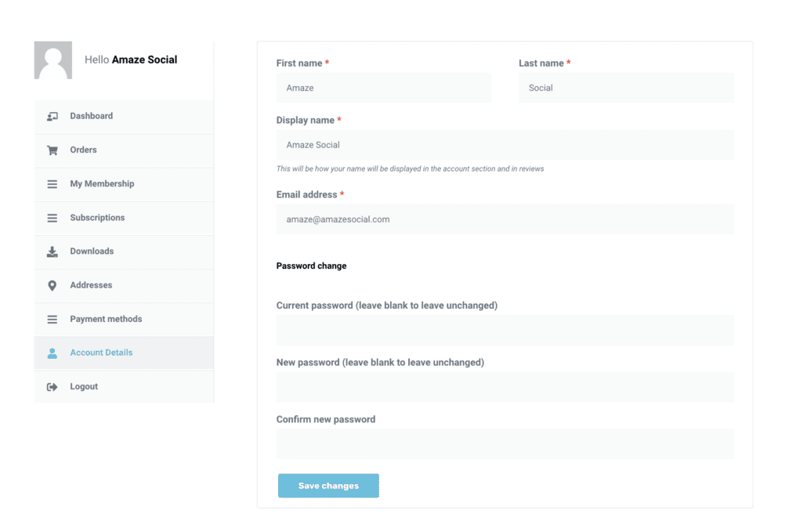Select the Account Details menu link
Screen dimensions: 807x532
pos(124,353)
